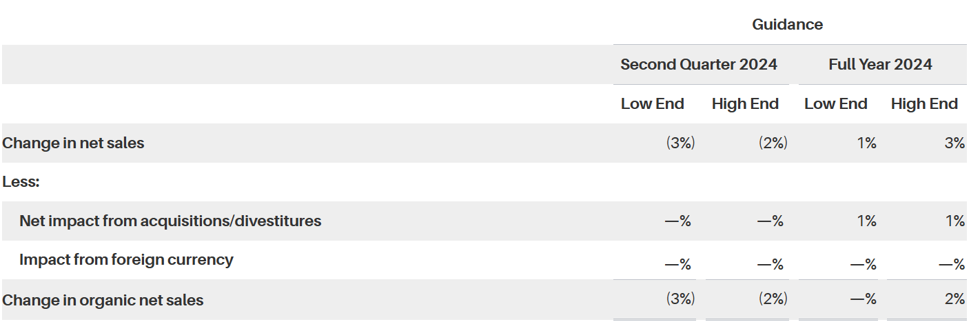Select the Change in net sales row label
Screen dimensions: 980x322
(x=74, y=143)
